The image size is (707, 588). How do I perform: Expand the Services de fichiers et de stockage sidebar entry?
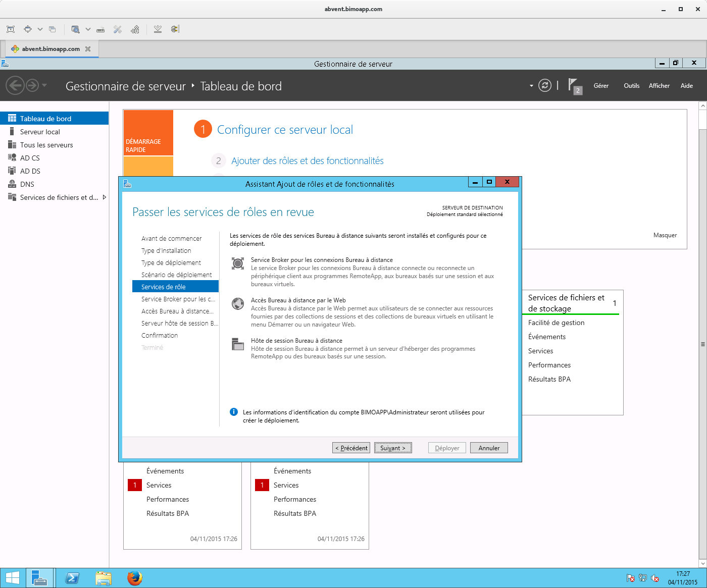click(105, 197)
